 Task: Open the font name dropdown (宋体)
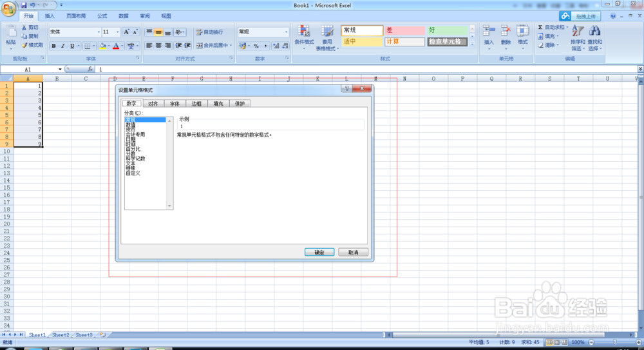tap(99, 32)
